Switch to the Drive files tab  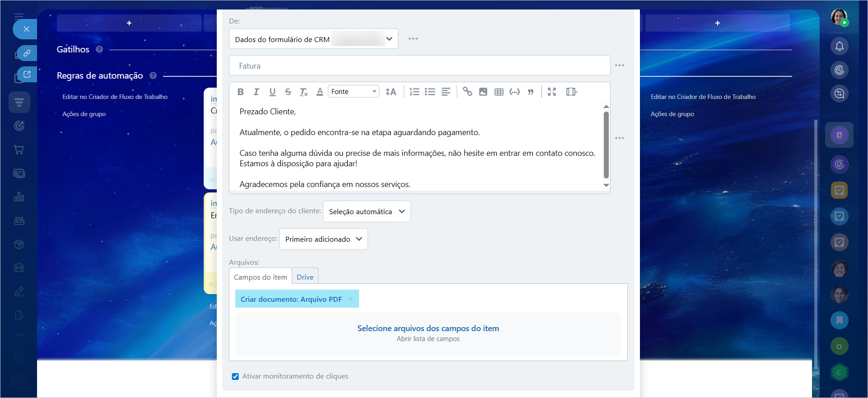[305, 277]
